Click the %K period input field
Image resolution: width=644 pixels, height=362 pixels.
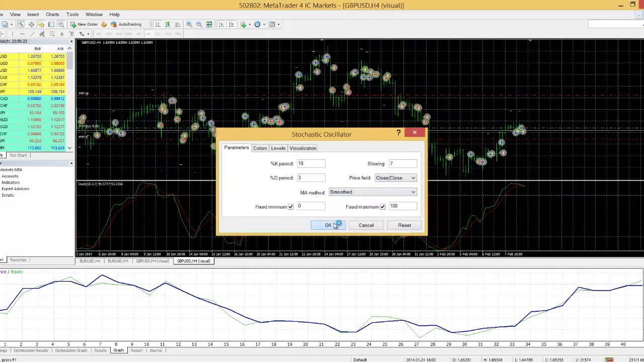point(311,164)
